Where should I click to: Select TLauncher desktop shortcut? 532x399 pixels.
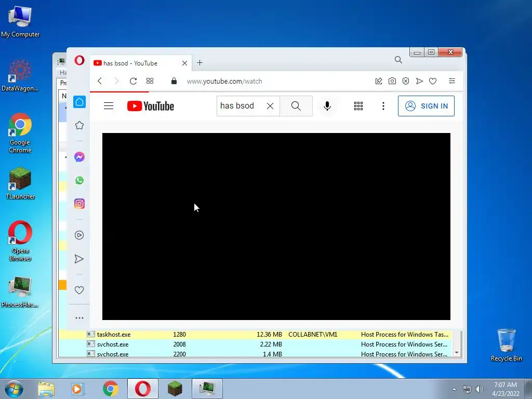[x=20, y=183]
